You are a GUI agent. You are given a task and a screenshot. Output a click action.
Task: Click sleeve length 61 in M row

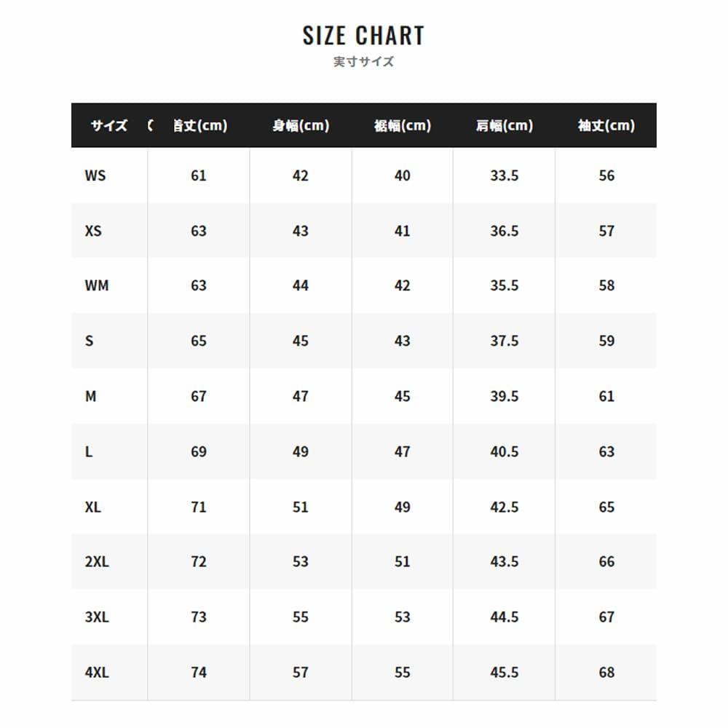(606, 396)
